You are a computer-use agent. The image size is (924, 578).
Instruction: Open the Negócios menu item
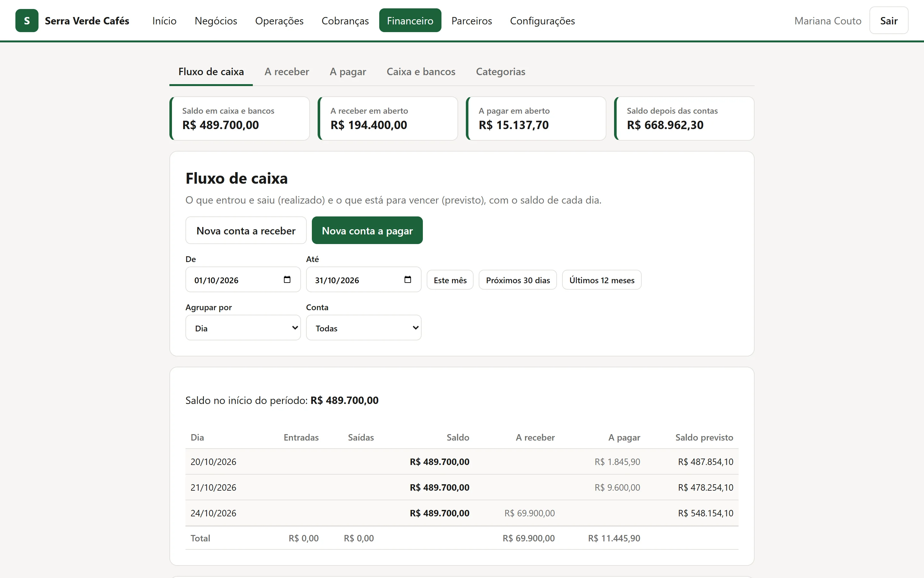click(x=216, y=21)
